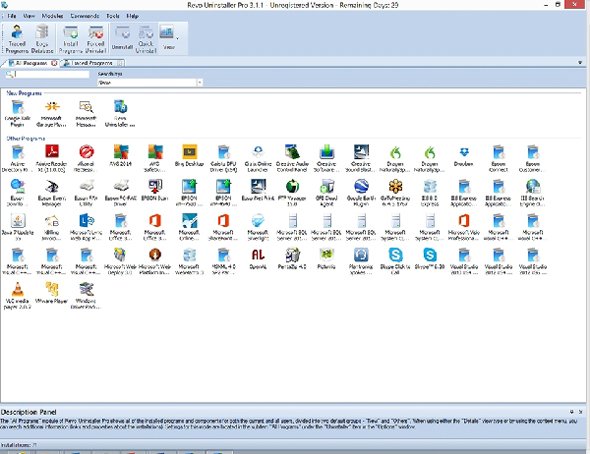
Task: Open the Traced Programs toolbar button
Action: 17,39
